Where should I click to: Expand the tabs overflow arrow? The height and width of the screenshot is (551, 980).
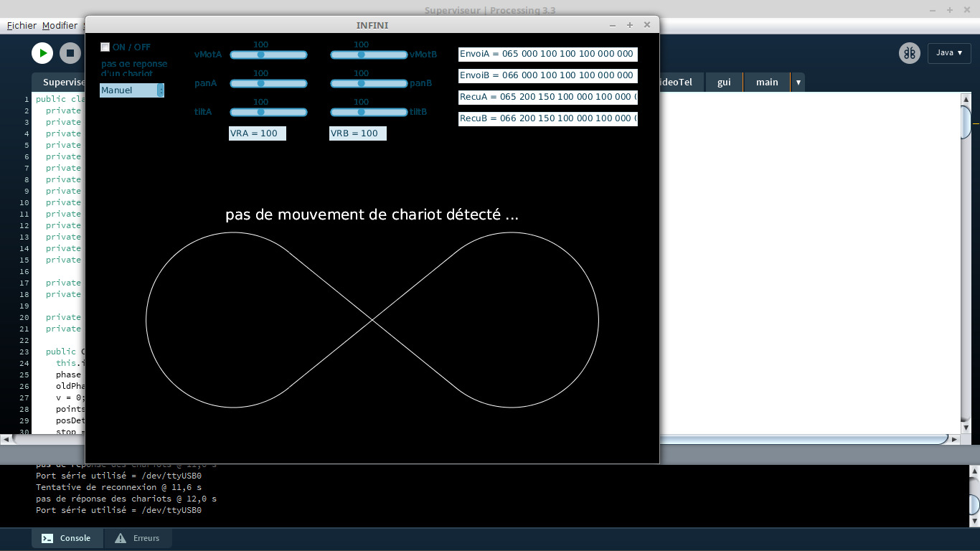tap(797, 83)
